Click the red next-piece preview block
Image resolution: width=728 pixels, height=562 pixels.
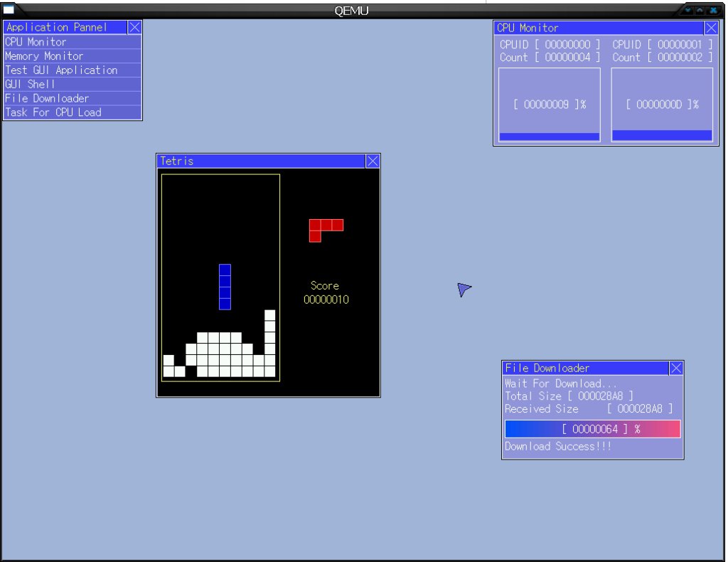326,230
